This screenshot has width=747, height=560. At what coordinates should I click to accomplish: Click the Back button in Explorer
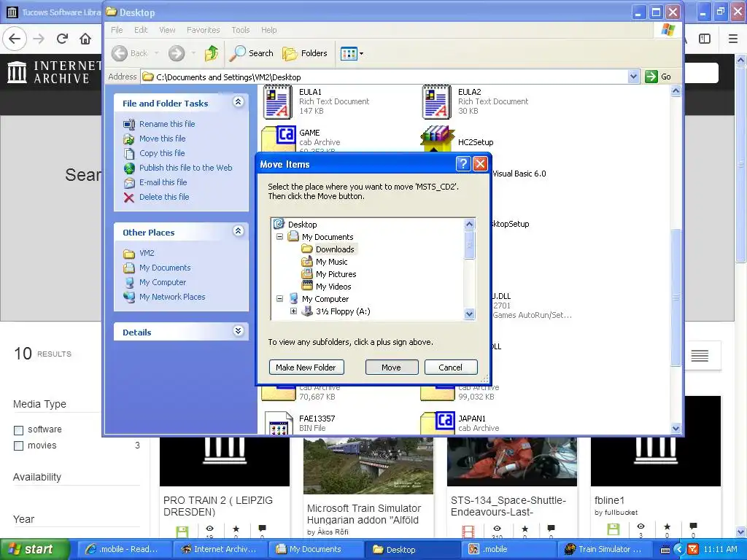point(130,53)
